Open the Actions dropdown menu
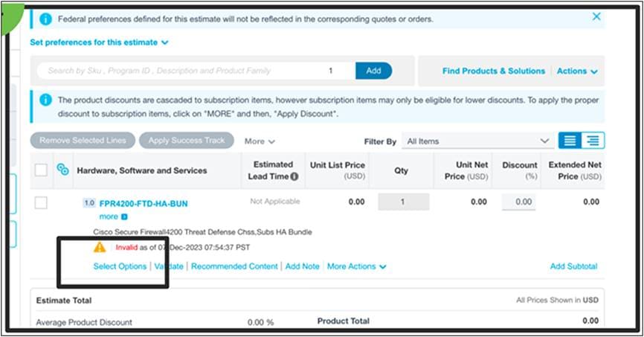Image resolution: width=644 pixels, height=337 pixels. tap(577, 71)
